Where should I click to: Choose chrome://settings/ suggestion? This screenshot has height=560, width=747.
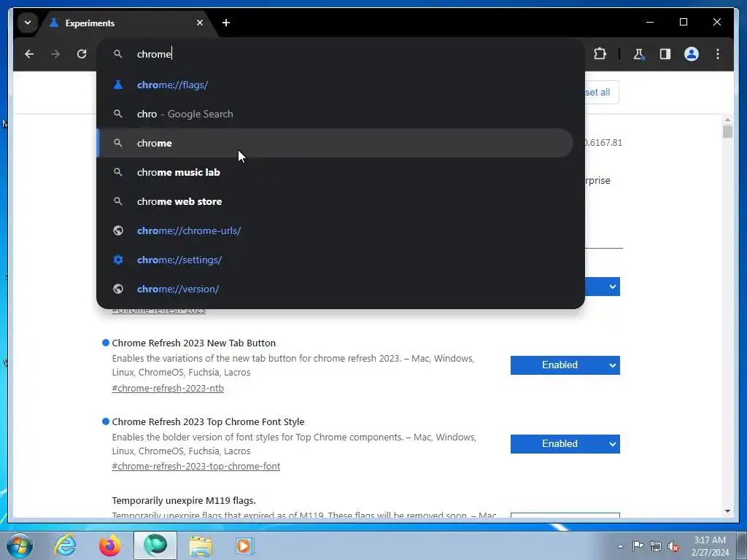pos(336,260)
